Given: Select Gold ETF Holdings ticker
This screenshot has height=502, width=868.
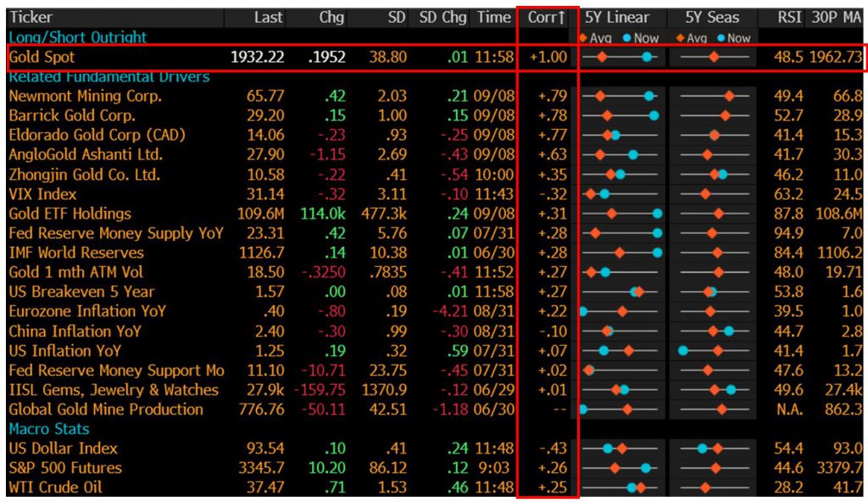Looking at the screenshot, I should coord(70,214).
